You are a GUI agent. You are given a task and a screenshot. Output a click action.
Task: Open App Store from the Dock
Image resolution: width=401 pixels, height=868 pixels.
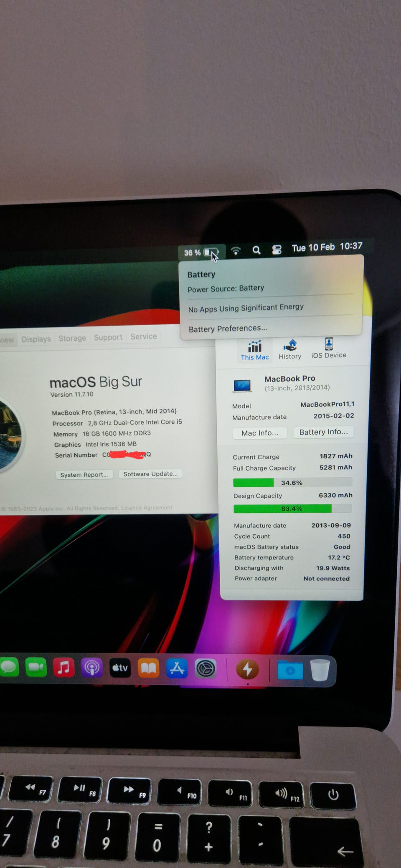[x=177, y=668]
